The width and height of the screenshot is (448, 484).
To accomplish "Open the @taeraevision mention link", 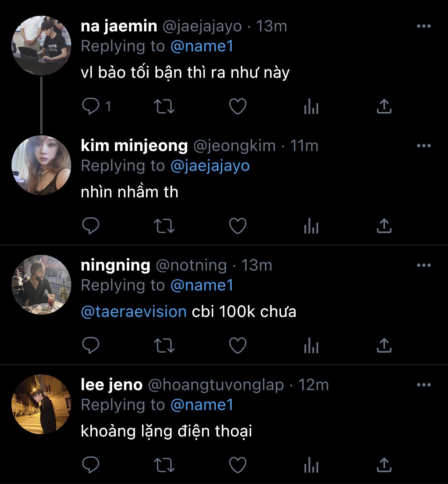I will [x=134, y=312].
